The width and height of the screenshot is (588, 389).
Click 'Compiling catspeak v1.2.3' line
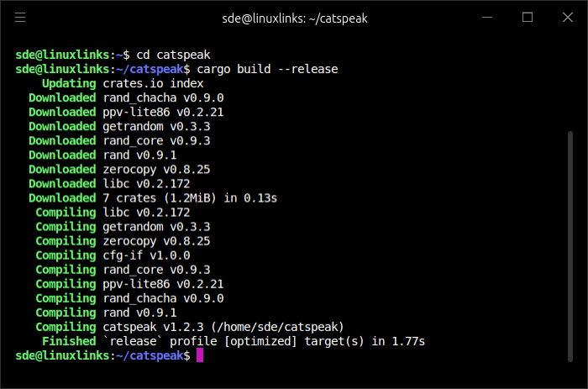click(190, 327)
